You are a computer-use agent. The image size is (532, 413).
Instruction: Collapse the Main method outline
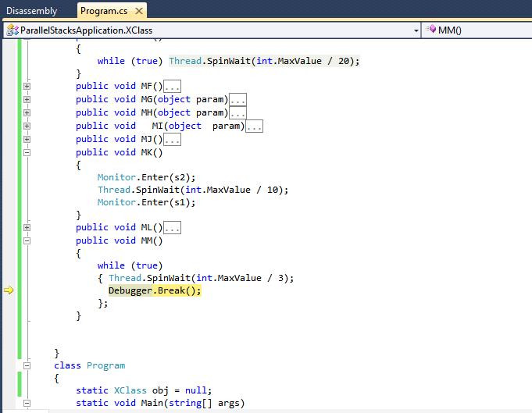point(27,403)
